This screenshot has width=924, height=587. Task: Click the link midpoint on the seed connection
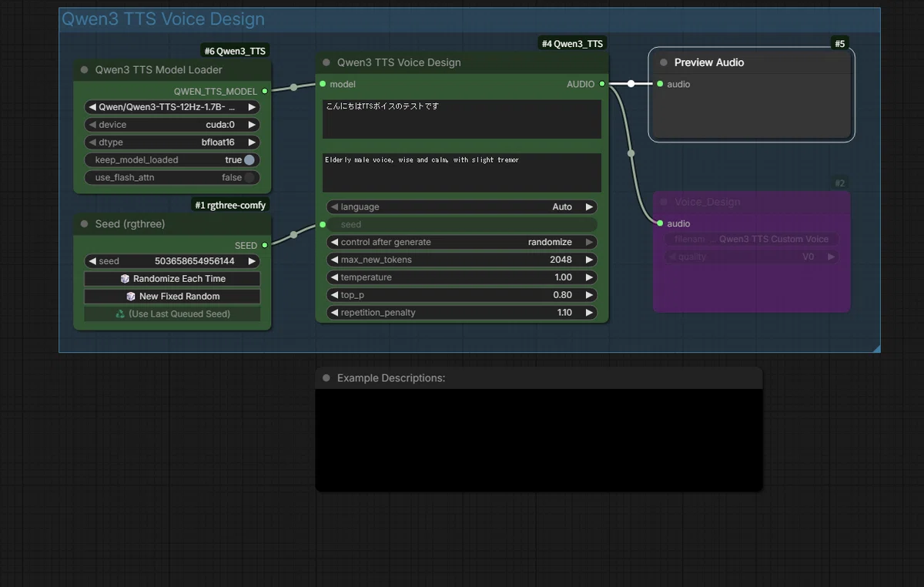293,235
